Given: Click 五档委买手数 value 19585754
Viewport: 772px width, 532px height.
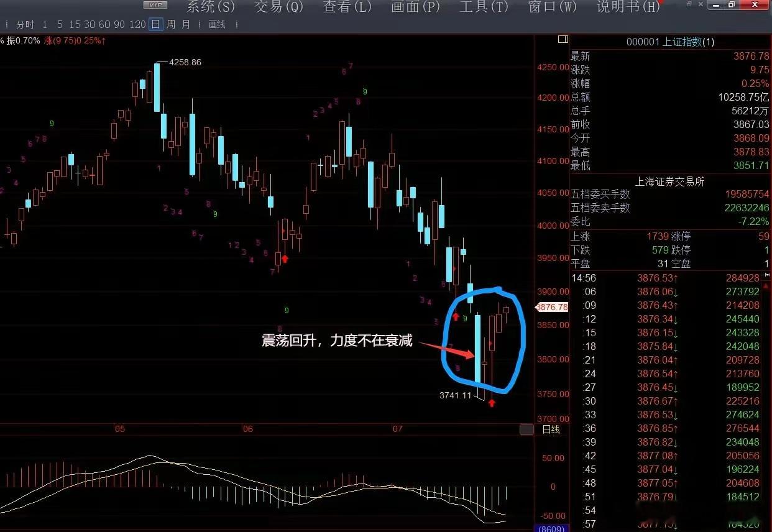Looking at the screenshot, I should pyautogui.click(x=747, y=195).
